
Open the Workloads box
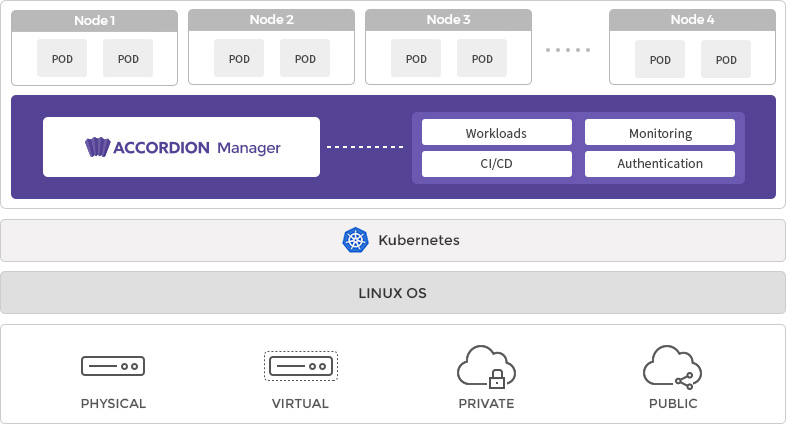point(496,133)
